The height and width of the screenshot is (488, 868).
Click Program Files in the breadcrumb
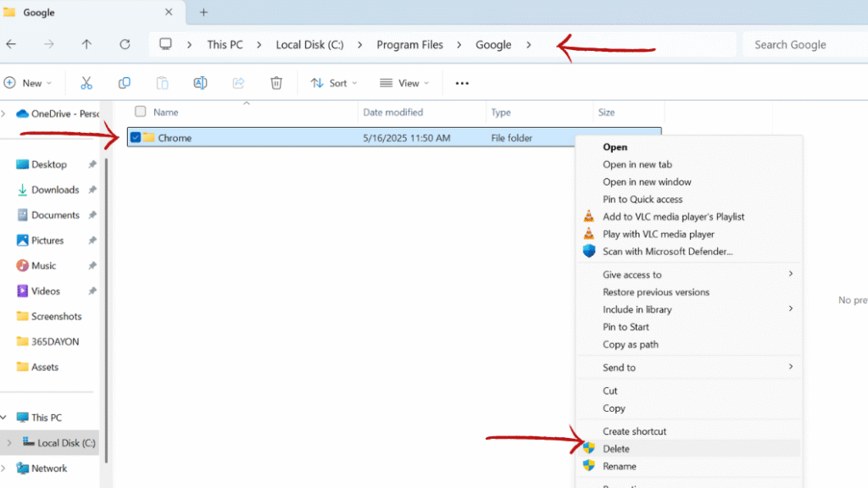(409, 44)
